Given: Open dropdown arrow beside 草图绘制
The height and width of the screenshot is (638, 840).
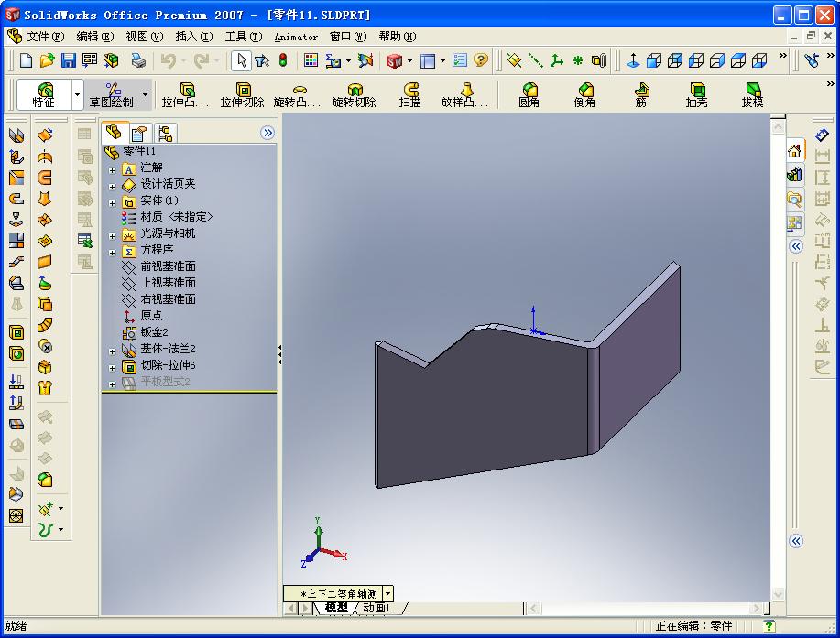Looking at the screenshot, I should [x=145, y=94].
